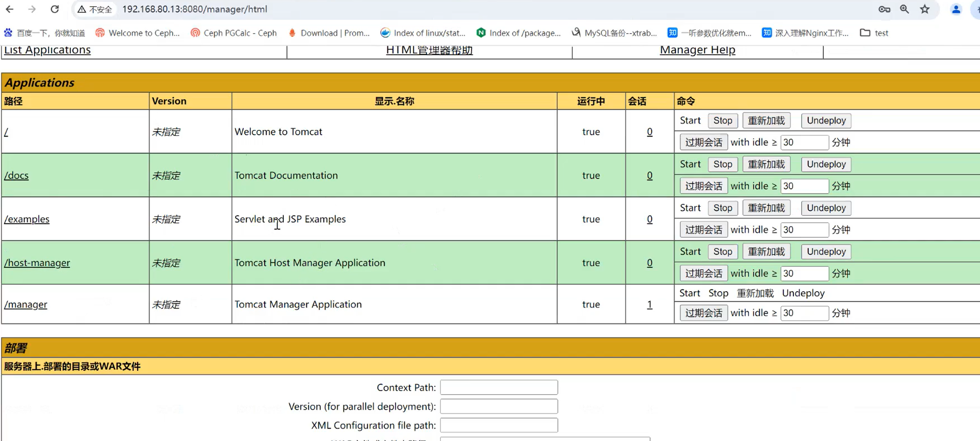Viewport: 980px width, 441px height.
Task: Reload the root application with 重新加载
Action: click(766, 121)
